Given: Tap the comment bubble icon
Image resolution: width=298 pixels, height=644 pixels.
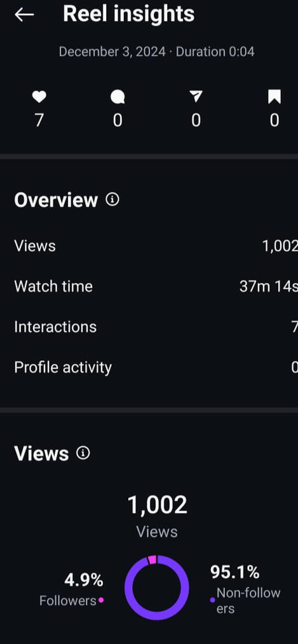Looking at the screenshot, I should point(118,97).
